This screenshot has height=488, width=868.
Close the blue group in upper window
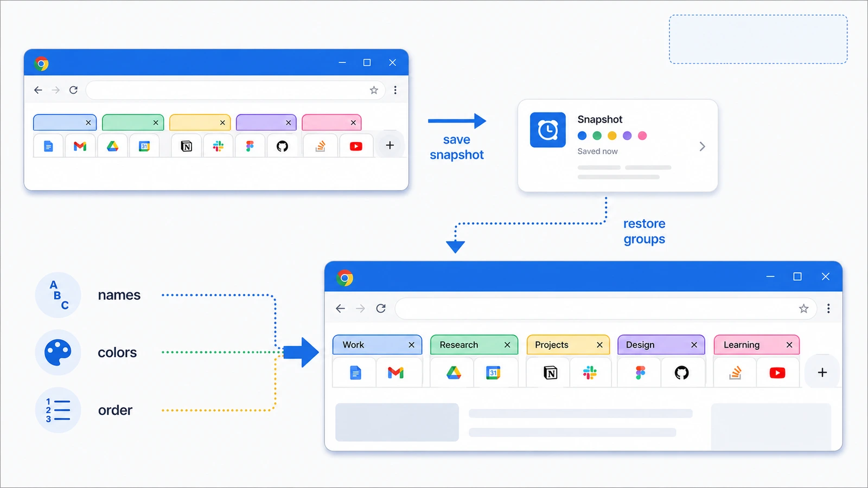tap(88, 123)
